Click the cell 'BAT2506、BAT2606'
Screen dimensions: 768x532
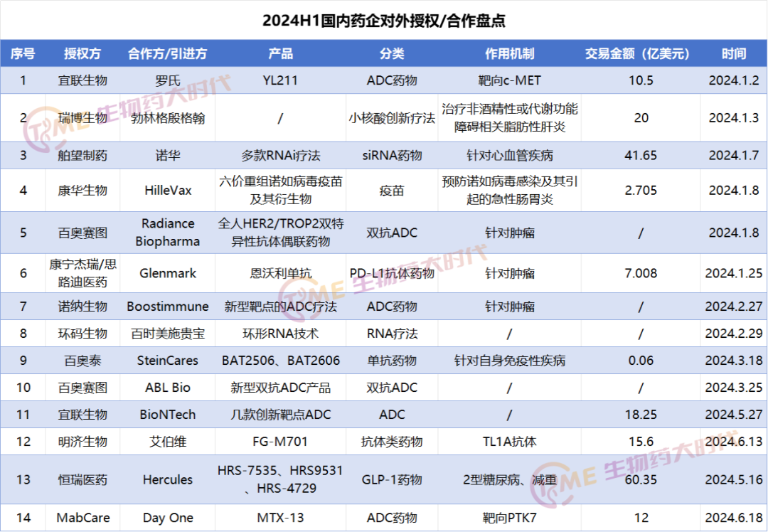click(x=280, y=361)
